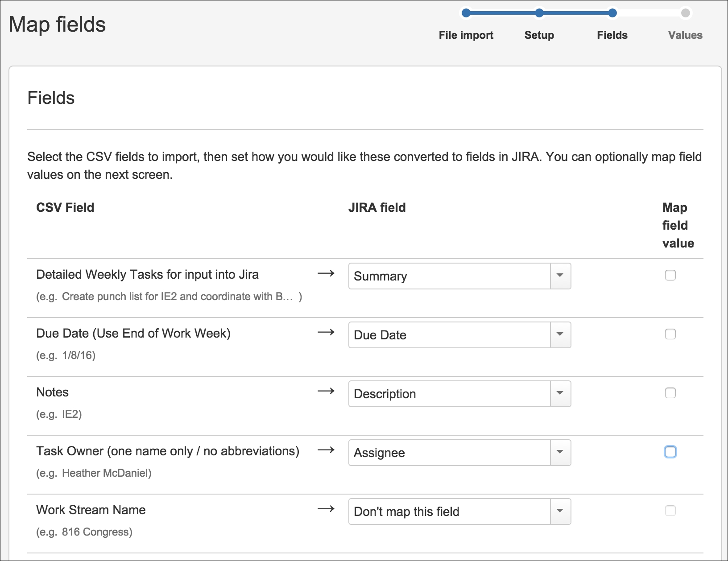The height and width of the screenshot is (561, 728).
Task: Expand the Due Date JIRA field dropdown
Action: (459, 335)
